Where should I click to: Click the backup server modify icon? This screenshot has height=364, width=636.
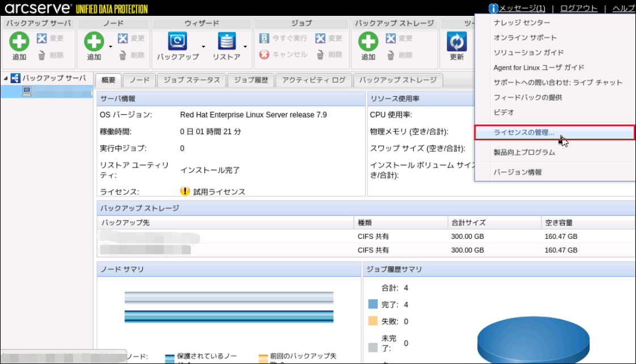click(42, 38)
